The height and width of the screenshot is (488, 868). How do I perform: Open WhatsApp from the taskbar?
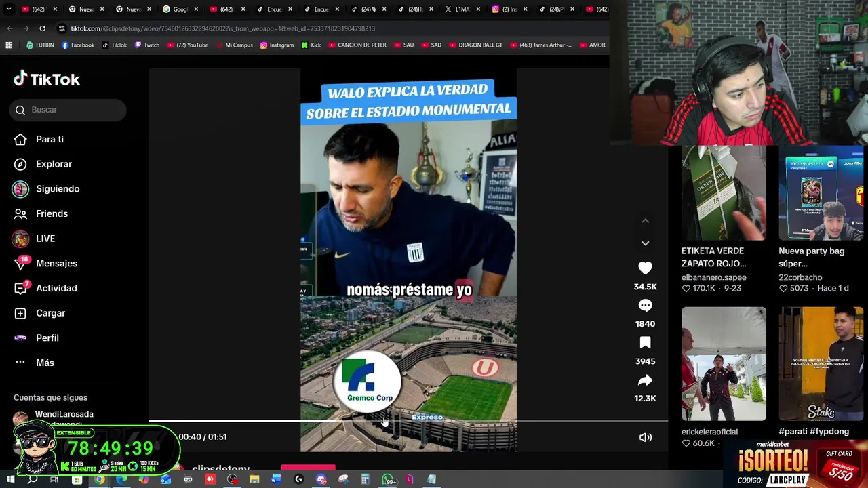coord(387,480)
